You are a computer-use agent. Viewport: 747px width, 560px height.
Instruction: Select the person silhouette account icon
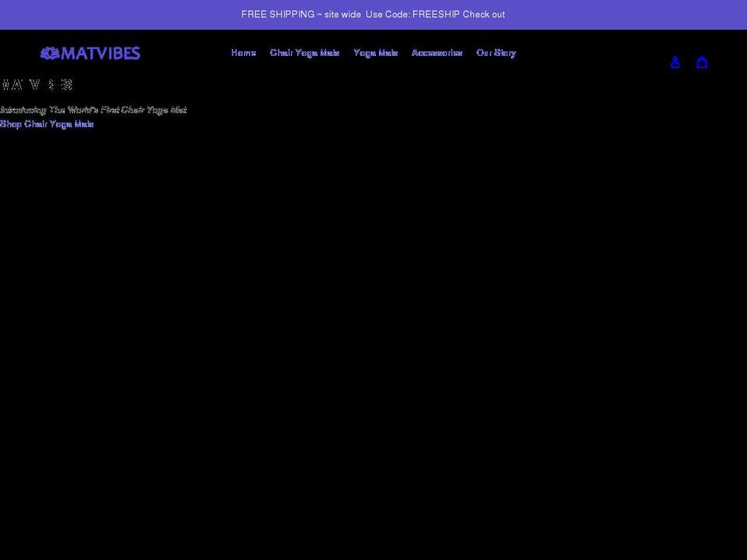[x=675, y=62]
